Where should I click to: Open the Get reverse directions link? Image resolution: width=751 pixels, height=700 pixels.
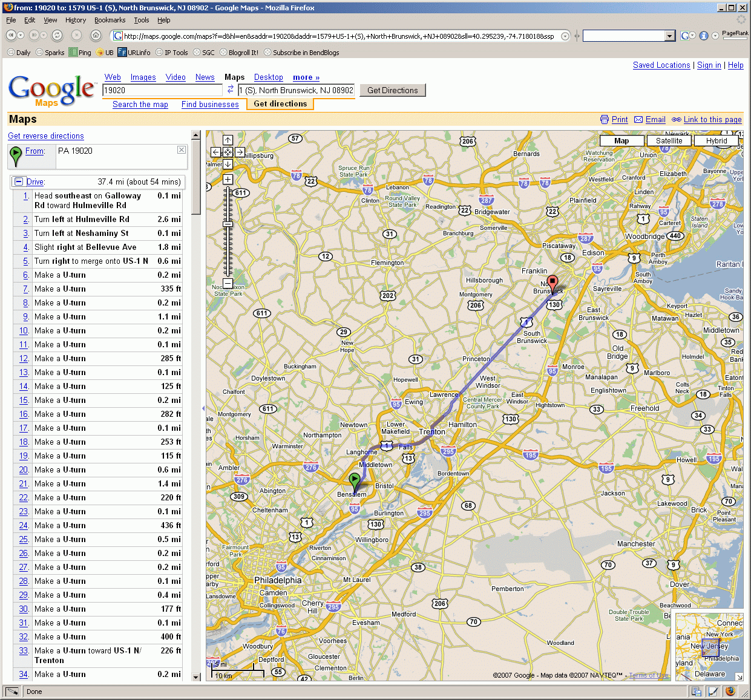(46, 136)
